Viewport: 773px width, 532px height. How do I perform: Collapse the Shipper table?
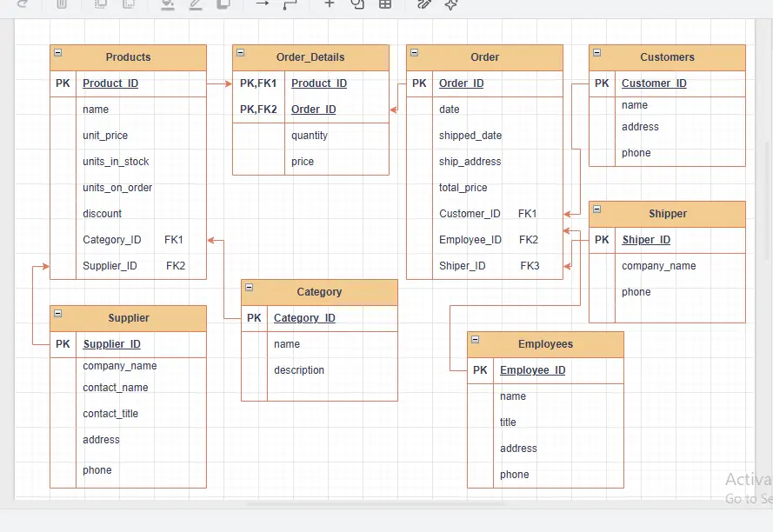(x=597, y=209)
